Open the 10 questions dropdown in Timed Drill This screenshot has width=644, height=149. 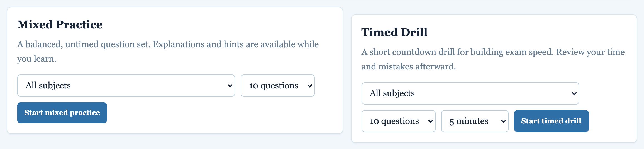point(399,121)
